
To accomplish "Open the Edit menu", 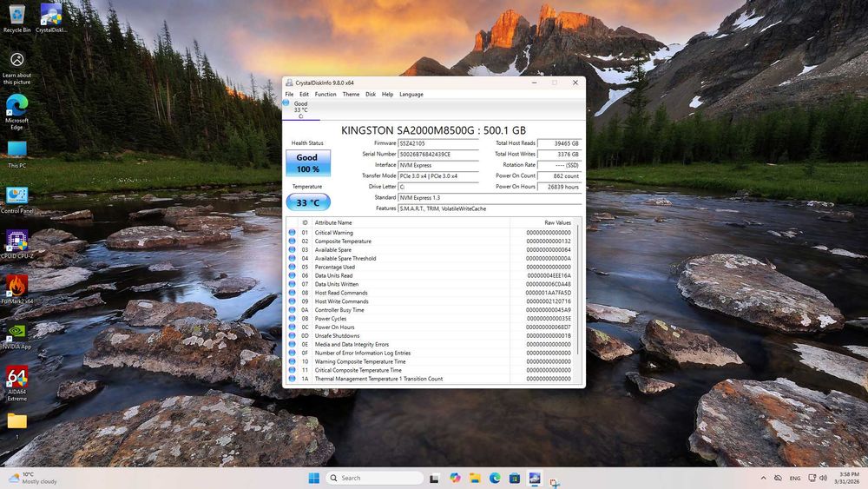I will [304, 94].
